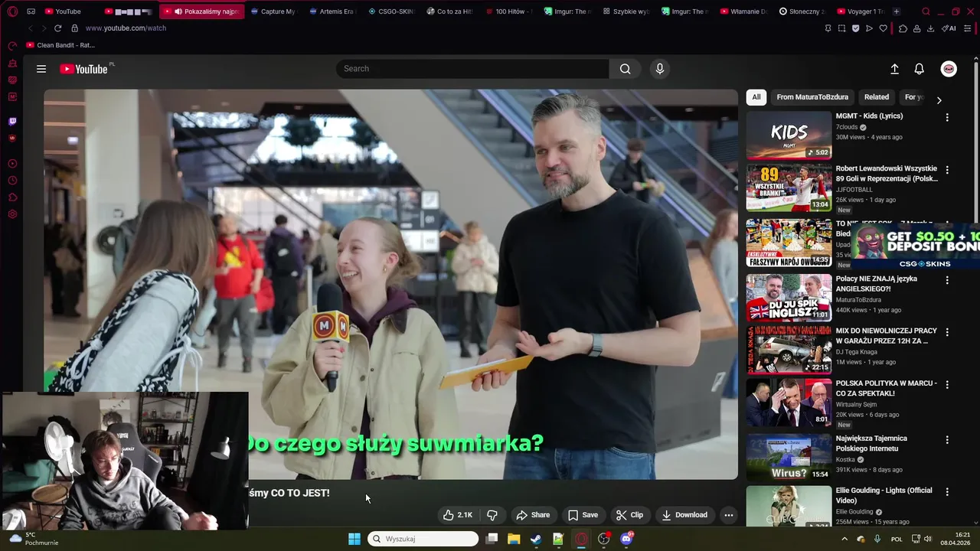Open Opera easy setup sliders icon

pyautogui.click(x=968, y=28)
